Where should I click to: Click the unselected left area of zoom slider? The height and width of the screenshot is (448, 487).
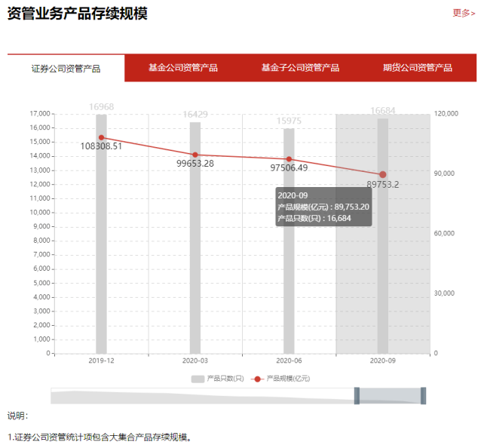(x=204, y=396)
